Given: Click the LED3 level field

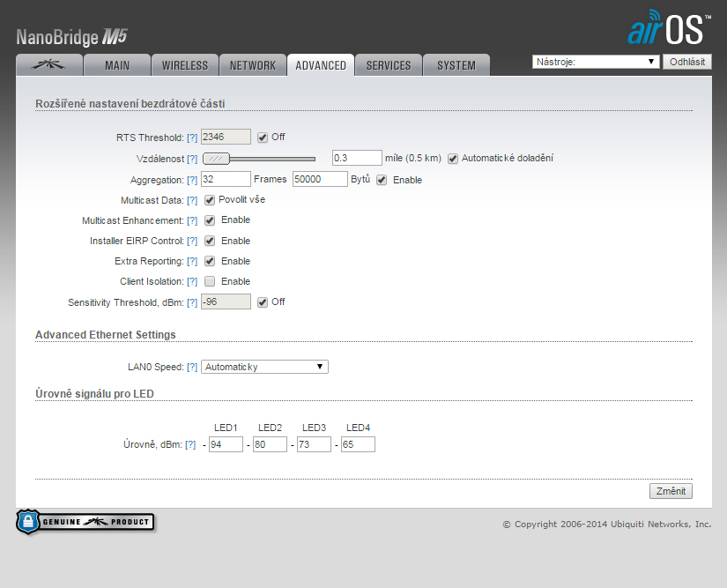Looking at the screenshot, I should pyautogui.click(x=314, y=444).
